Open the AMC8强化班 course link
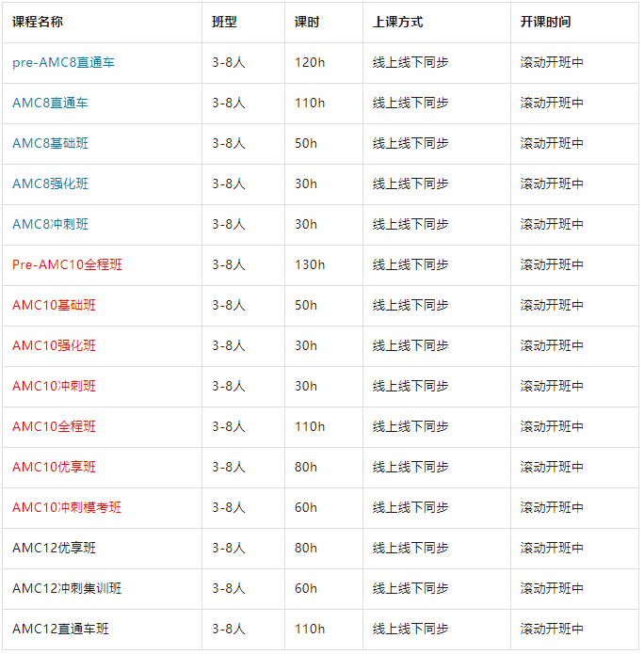The height and width of the screenshot is (654, 644). tap(50, 183)
